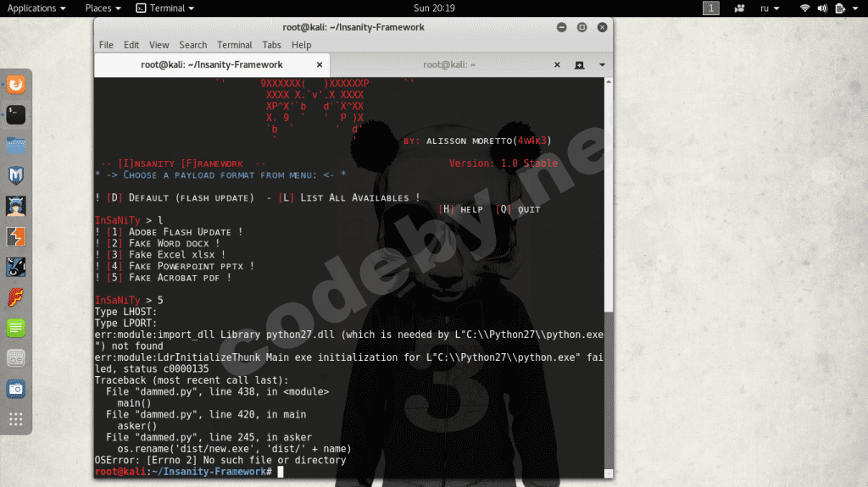Click the 'Type LHOST:' line
This screenshot has width=868, height=487.
(125, 313)
